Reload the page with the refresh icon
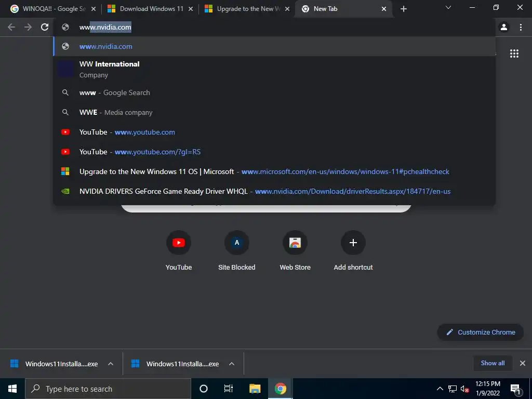This screenshot has width=532, height=399. [45, 27]
